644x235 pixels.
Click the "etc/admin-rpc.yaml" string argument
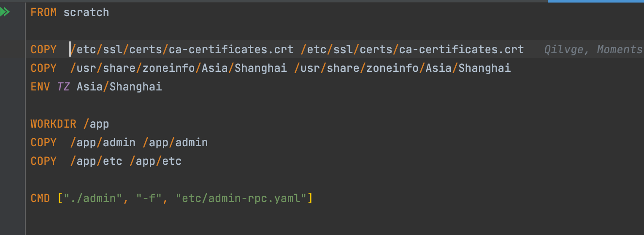(x=241, y=198)
